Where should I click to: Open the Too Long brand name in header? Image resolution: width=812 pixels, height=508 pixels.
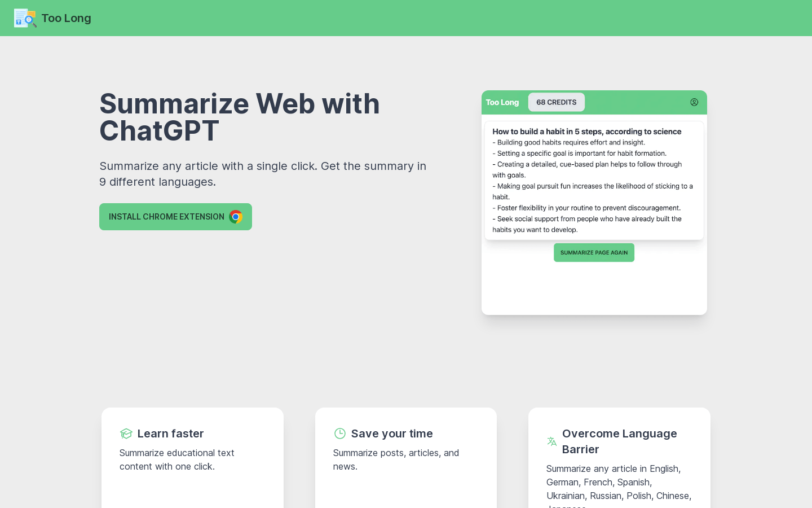[x=66, y=18]
